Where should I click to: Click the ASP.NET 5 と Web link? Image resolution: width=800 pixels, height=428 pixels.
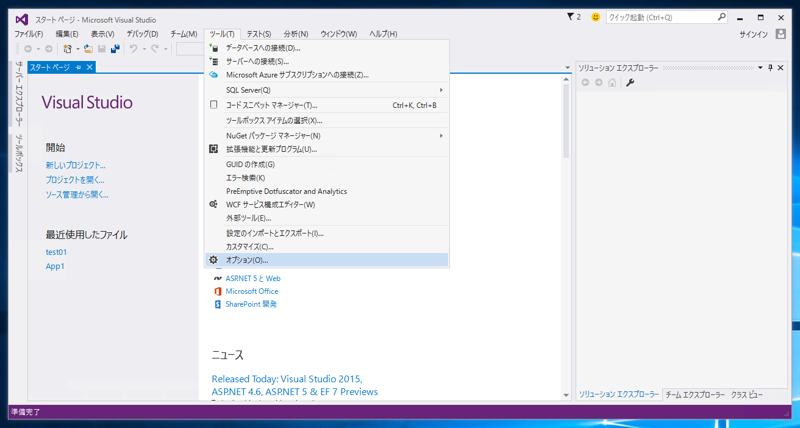(253, 279)
